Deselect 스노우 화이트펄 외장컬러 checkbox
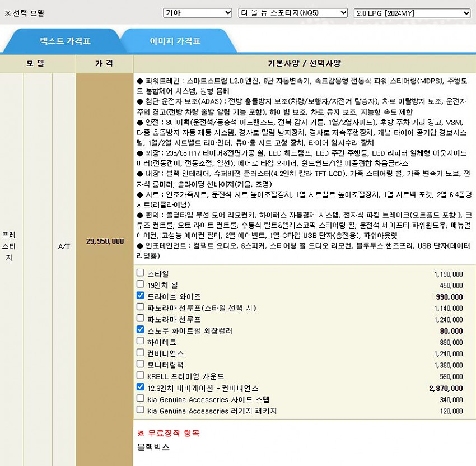 (x=141, y=330)
